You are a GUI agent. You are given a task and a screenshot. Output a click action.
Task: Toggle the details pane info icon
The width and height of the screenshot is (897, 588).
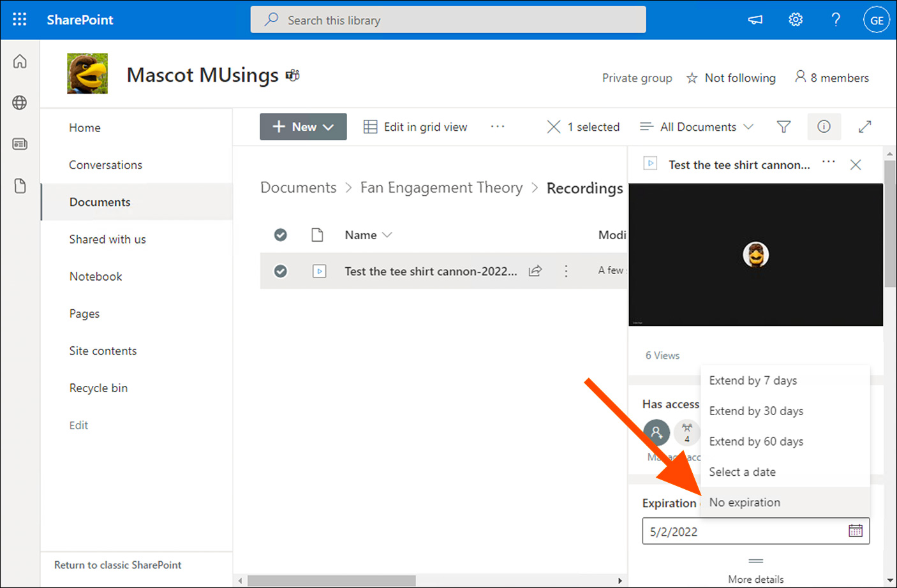pyautogui.click(x=824, y=127)
